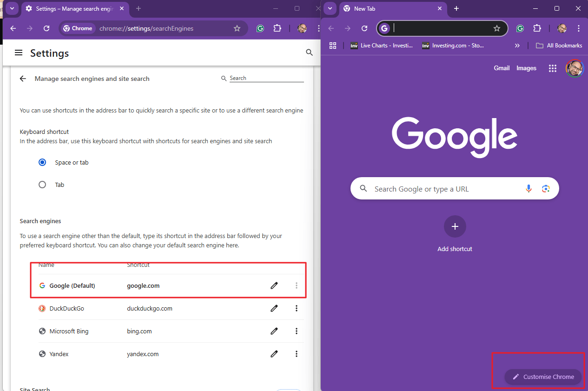Click the Chrome site info chip
The width and height of the screenshot is (588, 391).
pyautogui.click(x=78, y=28)
